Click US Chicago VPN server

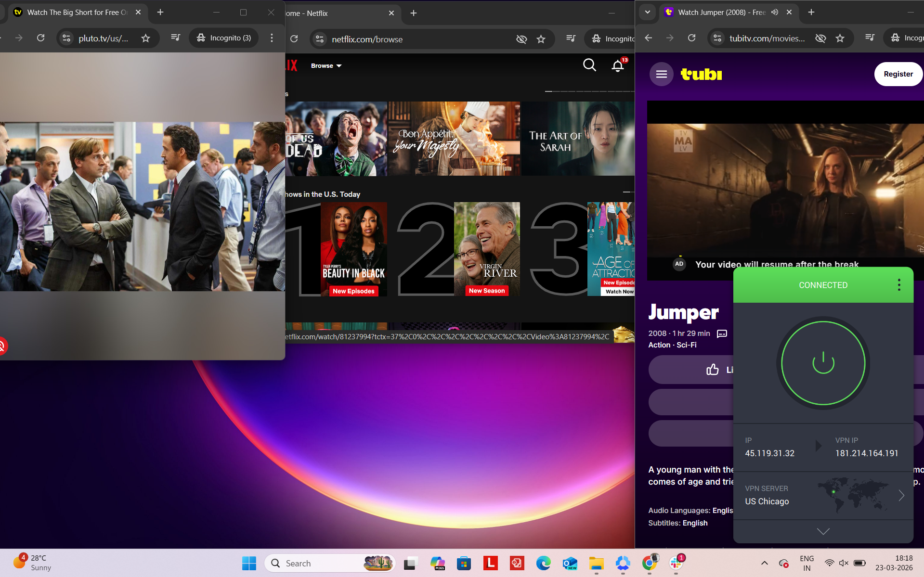767,501
